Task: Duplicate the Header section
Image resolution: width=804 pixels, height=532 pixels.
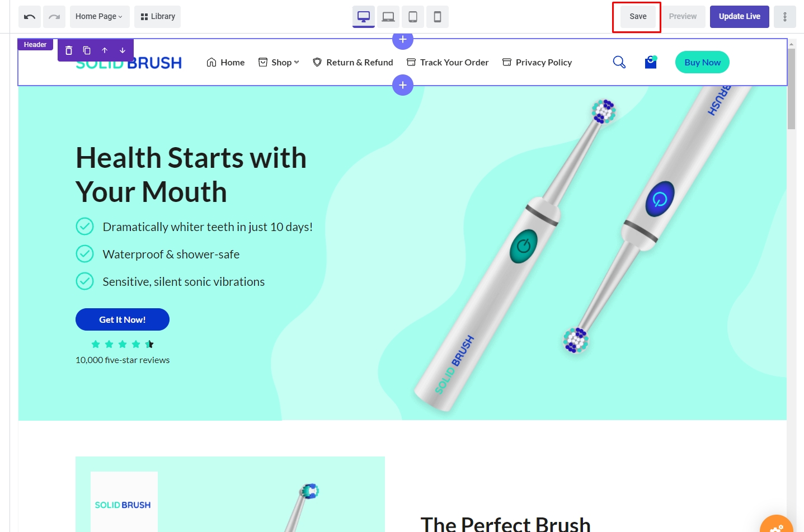Action: point(87,50)
